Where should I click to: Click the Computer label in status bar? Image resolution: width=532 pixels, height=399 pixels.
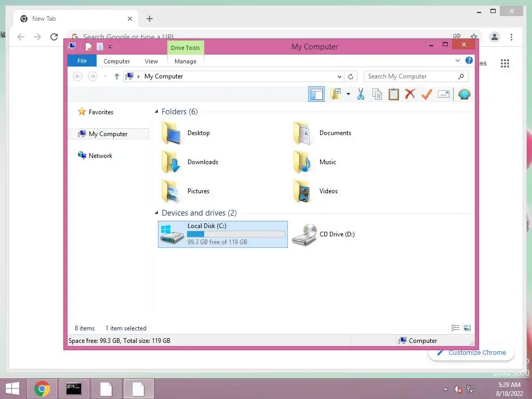423,341
